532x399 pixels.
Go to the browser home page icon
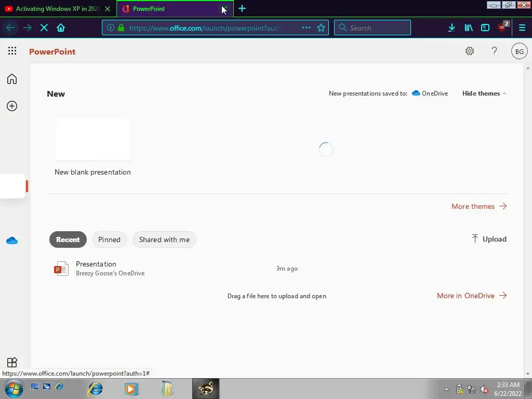61,28
